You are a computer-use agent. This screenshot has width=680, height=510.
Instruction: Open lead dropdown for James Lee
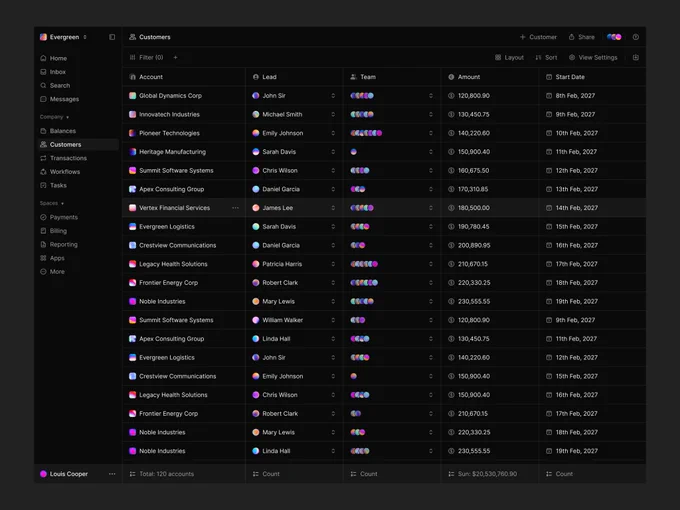click(x=333, y=208)
